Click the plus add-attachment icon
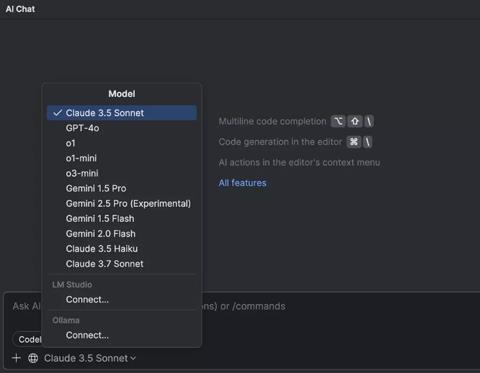 [16, 358]
